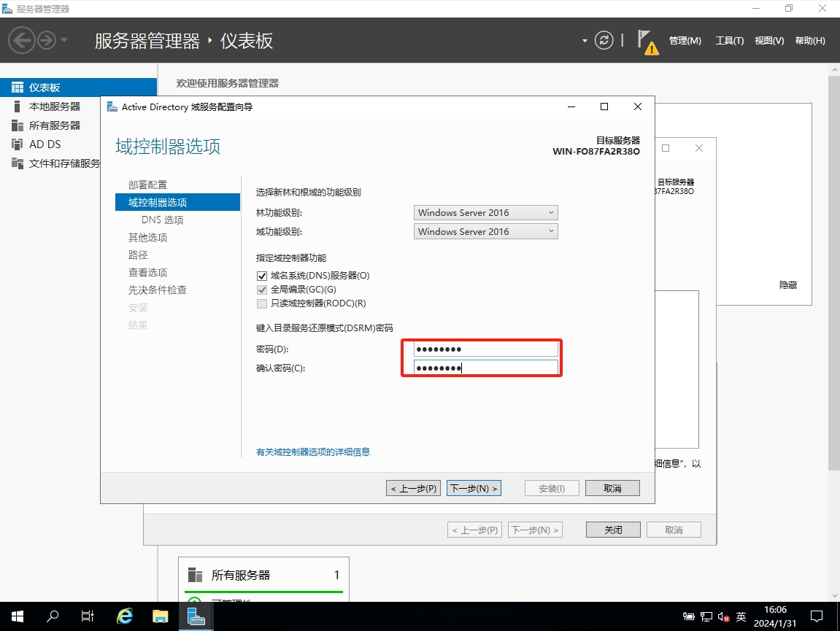Open the navigation history dropdown arrow

coord(64,40)
